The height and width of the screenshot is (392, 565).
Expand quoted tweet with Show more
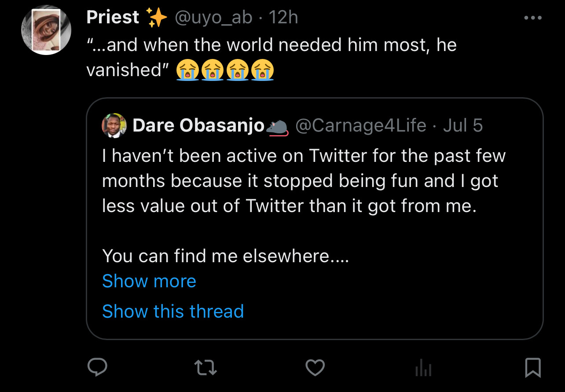pyautogui.click(x=149, y=281)
